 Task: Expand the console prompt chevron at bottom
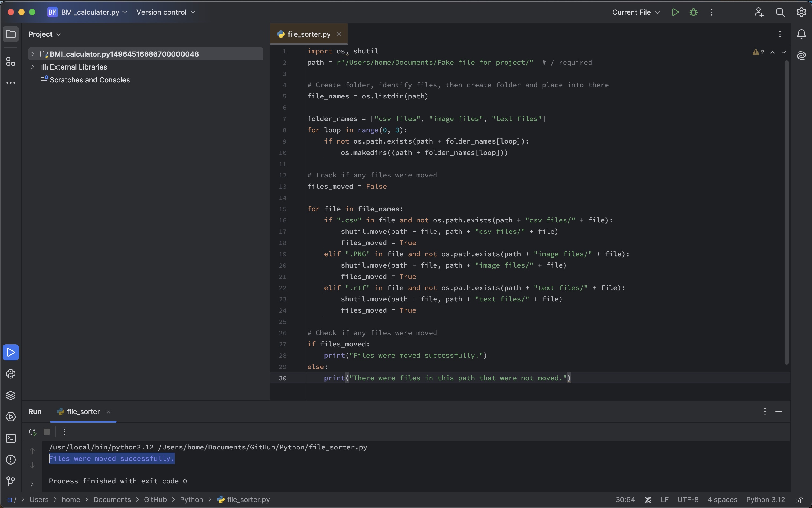[x=32, y=484]
